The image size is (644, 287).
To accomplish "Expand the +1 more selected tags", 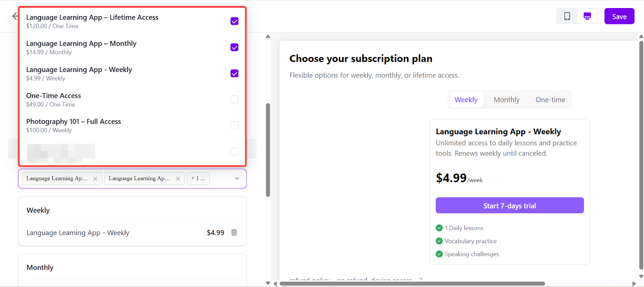I will (x=198, y=178).
